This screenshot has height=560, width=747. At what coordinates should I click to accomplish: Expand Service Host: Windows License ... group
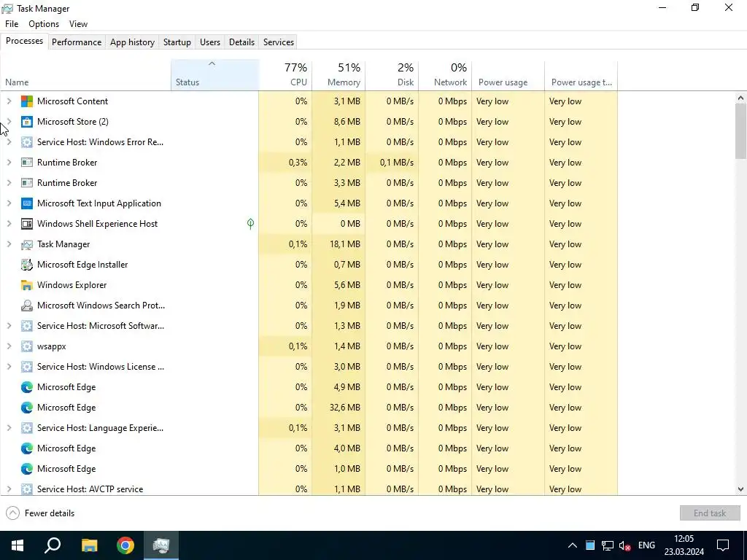coord(9,367)
